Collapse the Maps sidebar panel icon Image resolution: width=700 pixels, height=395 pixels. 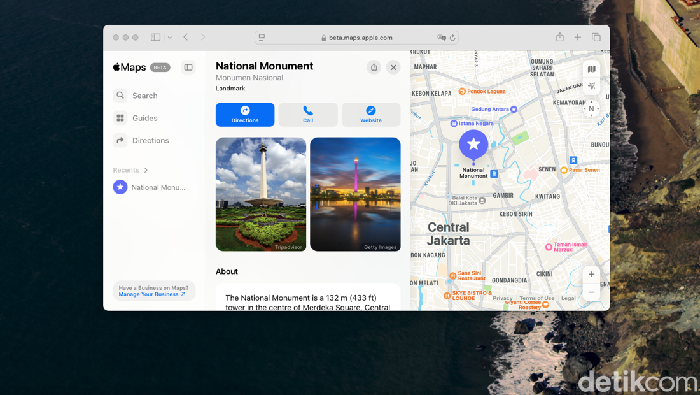click(188, 67)
